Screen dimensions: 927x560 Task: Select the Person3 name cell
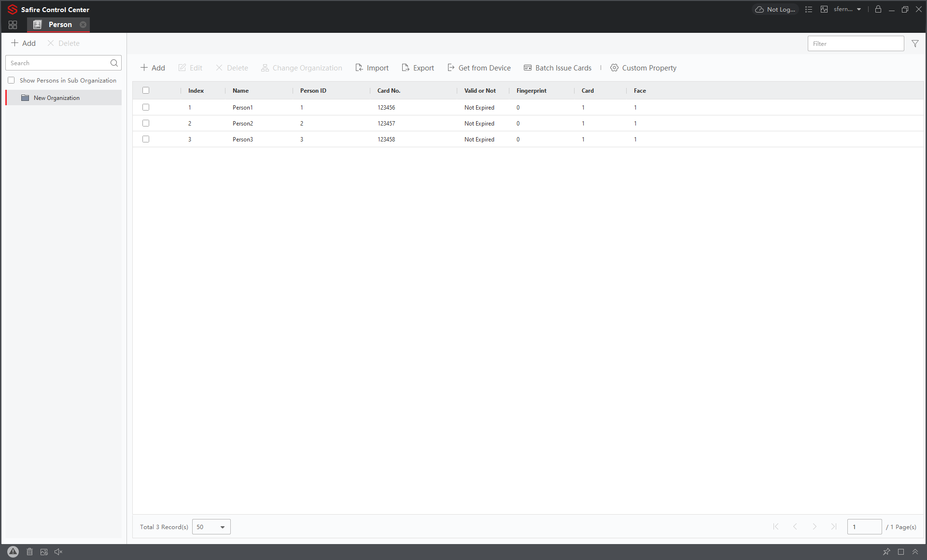tap(243, 139)
